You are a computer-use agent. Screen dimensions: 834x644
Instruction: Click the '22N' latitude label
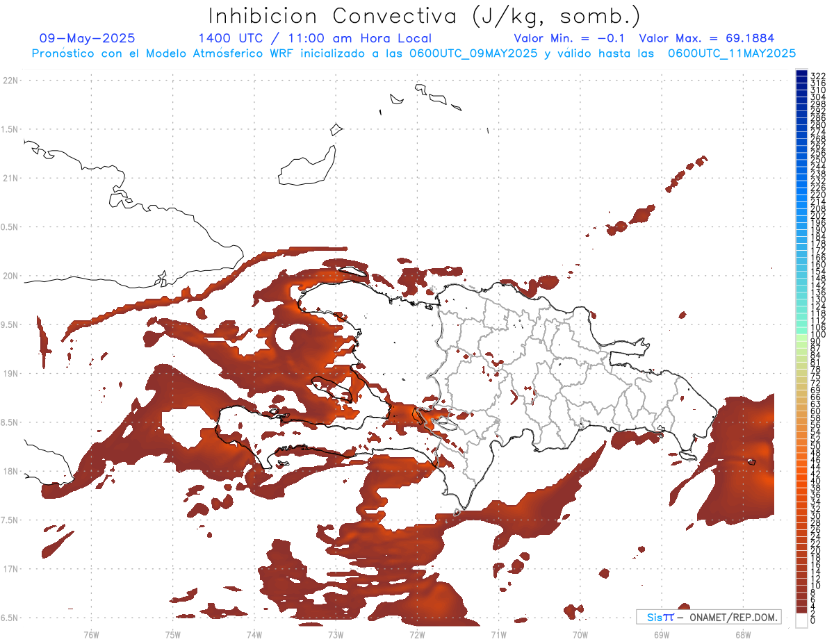coord(11,81)
